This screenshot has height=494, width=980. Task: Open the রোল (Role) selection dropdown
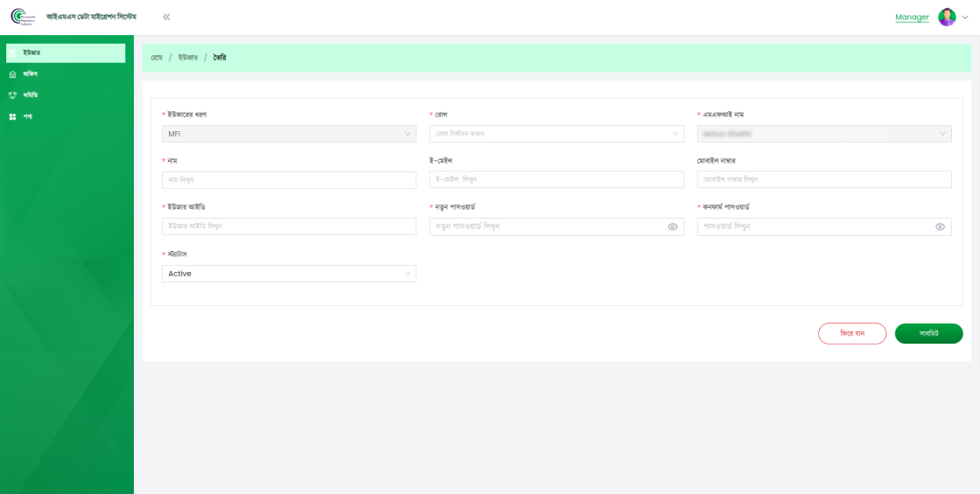point(556,134)
